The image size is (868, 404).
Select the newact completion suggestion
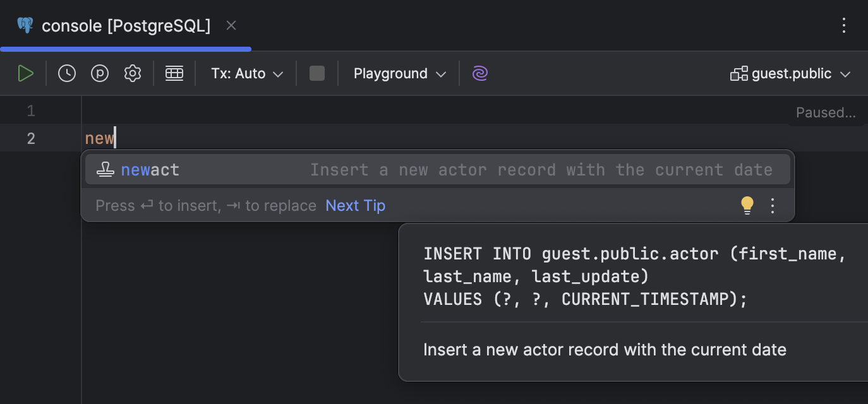click(x=150, y=169)
